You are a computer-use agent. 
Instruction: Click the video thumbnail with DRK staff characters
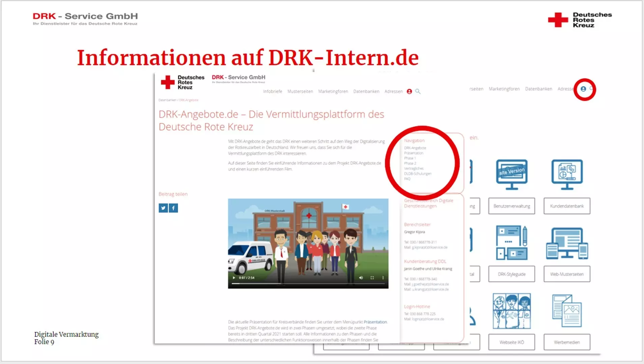coord(308,243)
